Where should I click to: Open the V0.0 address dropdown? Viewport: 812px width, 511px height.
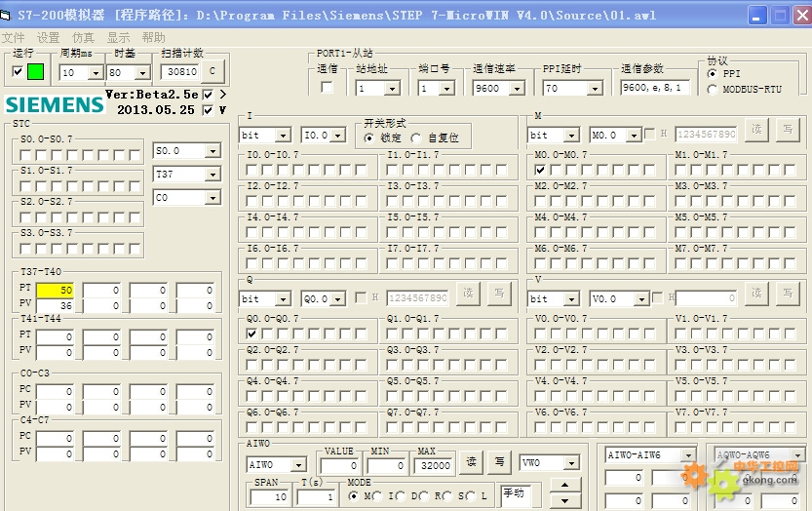(x=641, y=299)
